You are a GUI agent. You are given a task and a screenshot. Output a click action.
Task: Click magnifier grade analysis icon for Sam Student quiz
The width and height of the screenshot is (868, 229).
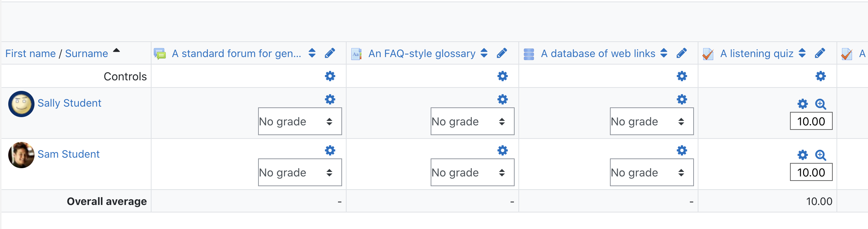821,155
